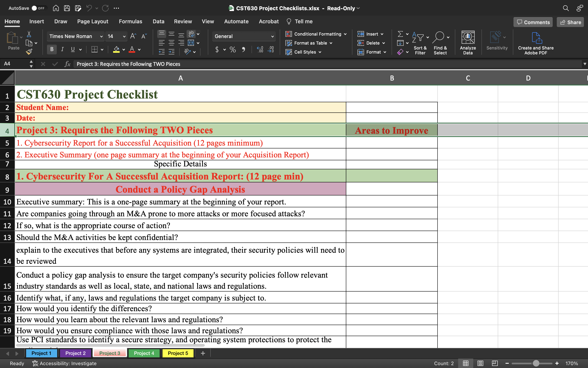Click the horizontal scrollbar
This screenshot has width=588, height=368.
pyautogui.click(x=110, y=345)
